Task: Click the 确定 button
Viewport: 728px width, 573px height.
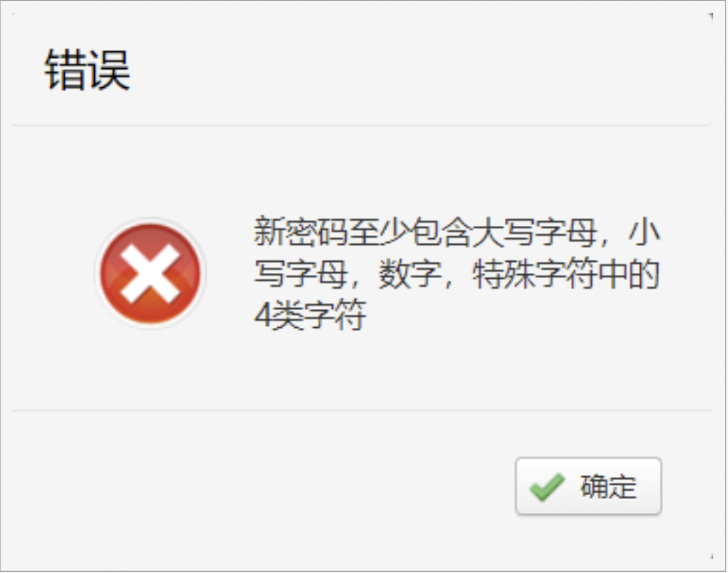Action: tap(588, 486)
